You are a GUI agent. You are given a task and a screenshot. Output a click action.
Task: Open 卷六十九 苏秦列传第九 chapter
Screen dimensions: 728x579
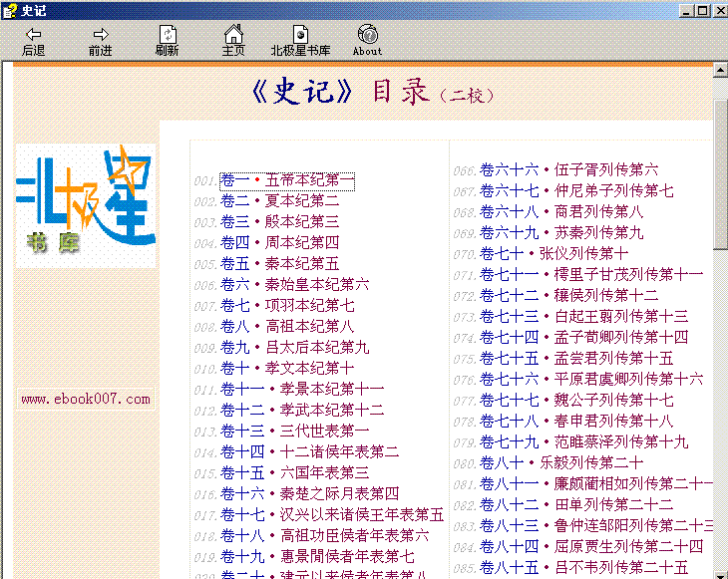(561, 232)
